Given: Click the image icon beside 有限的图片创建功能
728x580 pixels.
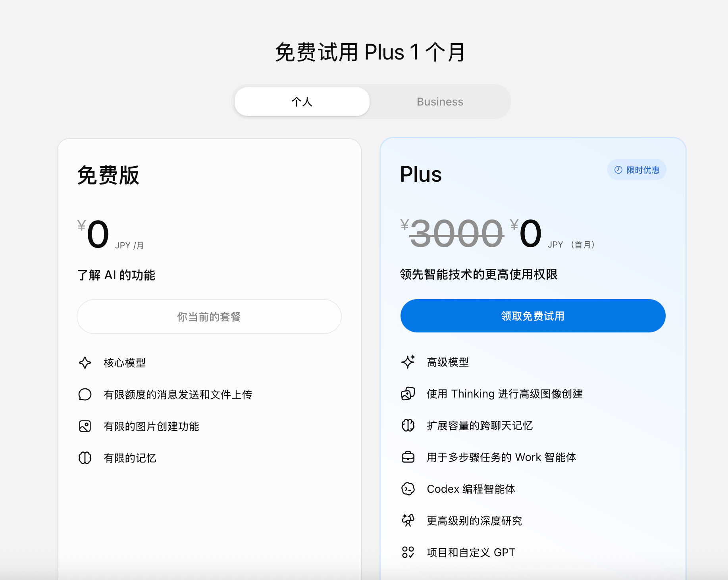Looking at the screenshot, I should 85,426.
